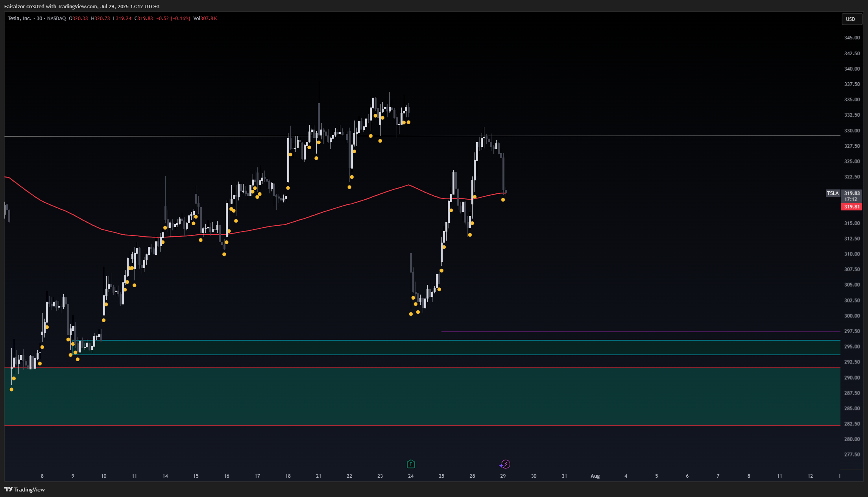Click the open value O320.33
868x497 pixels.
[x=78, y=19]
